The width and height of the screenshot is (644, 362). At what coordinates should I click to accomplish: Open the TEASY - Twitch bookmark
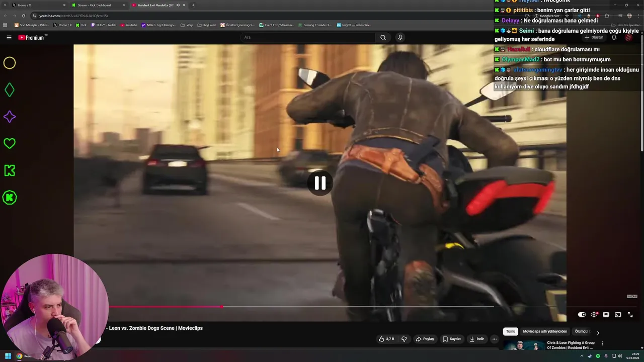point(104,25)
